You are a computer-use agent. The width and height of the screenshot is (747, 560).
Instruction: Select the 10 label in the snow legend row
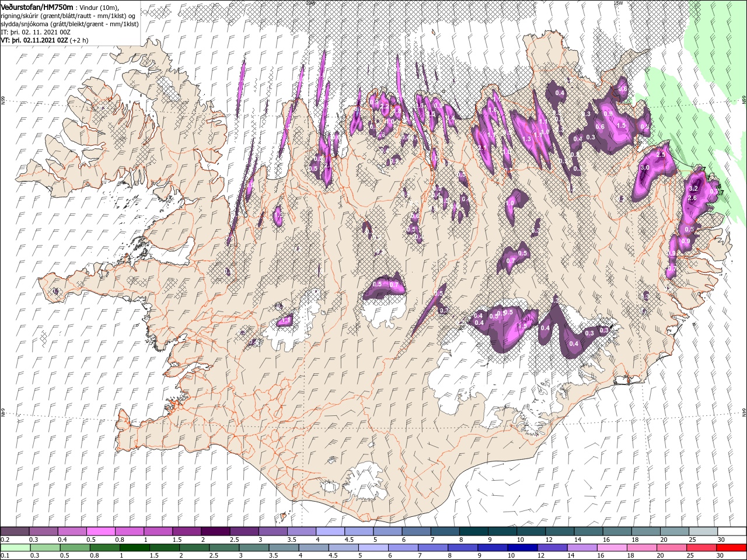click(520, 540)
